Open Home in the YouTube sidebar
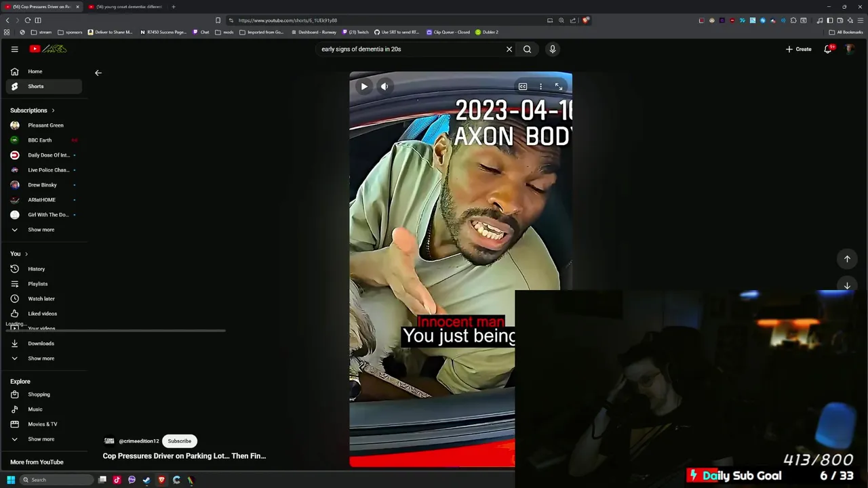 (x=44, y=71)
